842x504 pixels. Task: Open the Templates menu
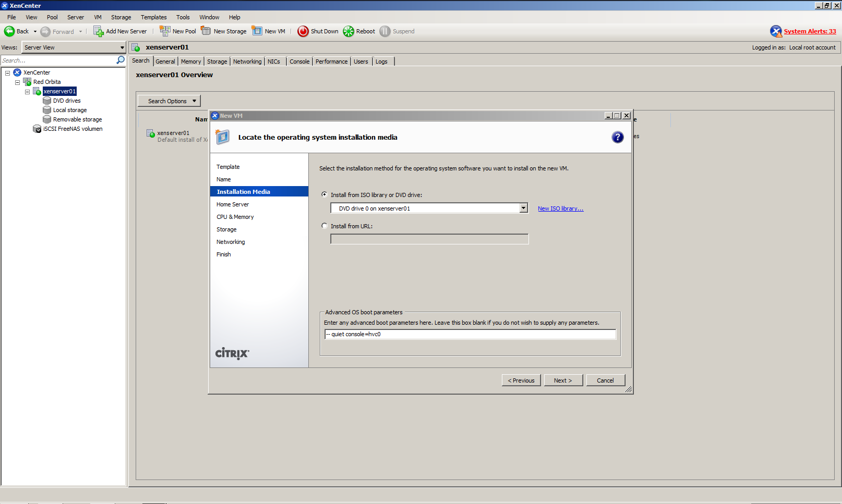click(x=153, y=17)
